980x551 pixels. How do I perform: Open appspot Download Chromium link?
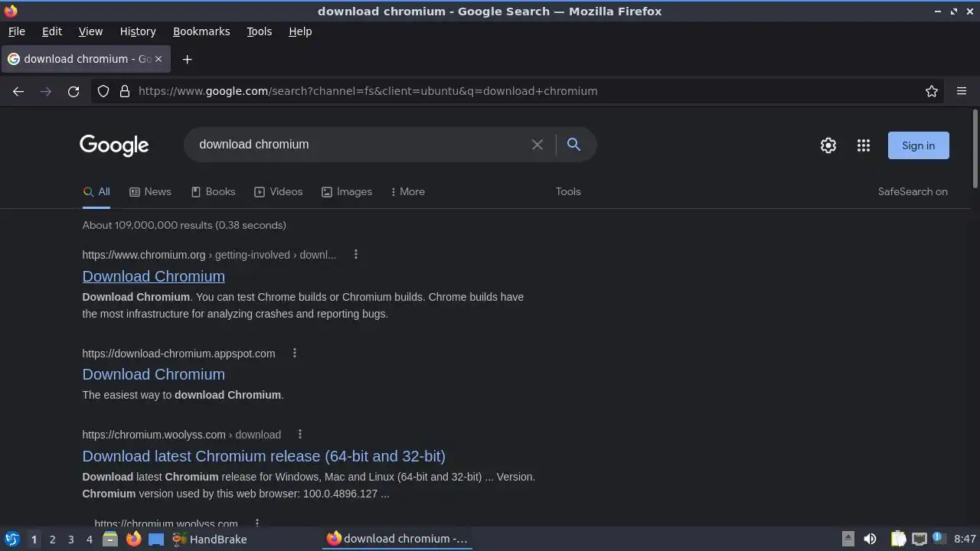click(x=154, y=374)
